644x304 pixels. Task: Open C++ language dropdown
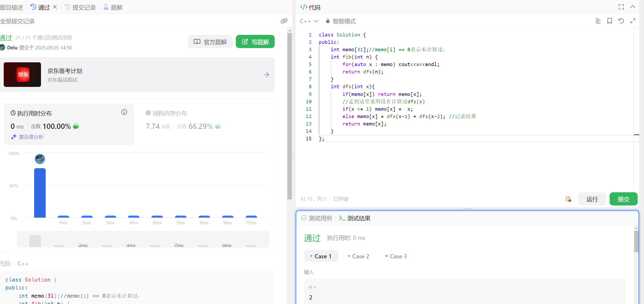(309, 21)
